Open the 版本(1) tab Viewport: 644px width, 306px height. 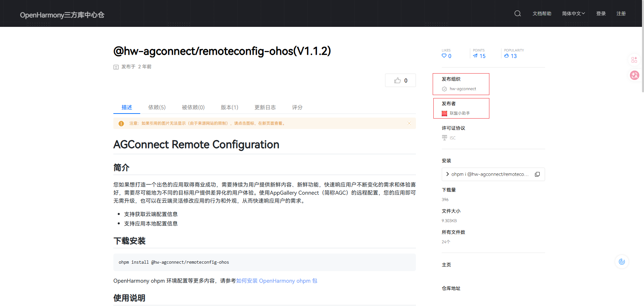click(229, 107)
